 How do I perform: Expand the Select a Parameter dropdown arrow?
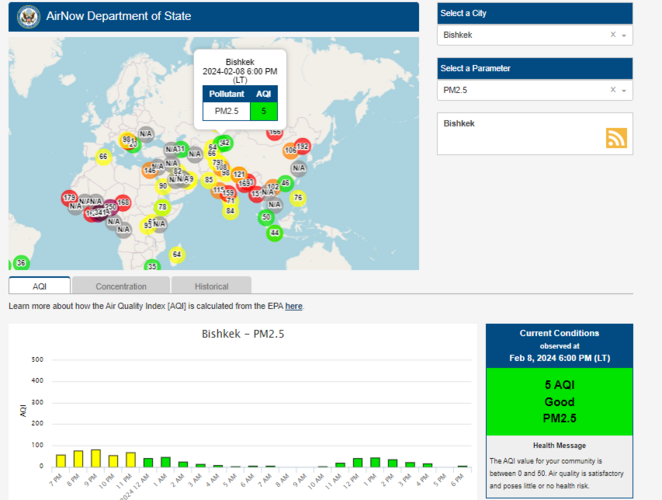(x=624, y=90)
